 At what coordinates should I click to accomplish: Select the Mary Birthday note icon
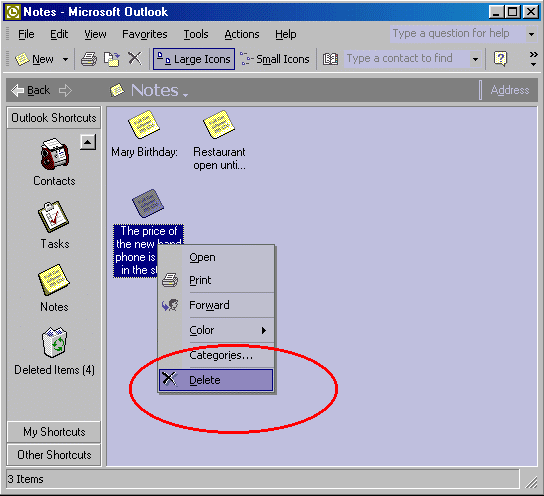click(144, 125)
